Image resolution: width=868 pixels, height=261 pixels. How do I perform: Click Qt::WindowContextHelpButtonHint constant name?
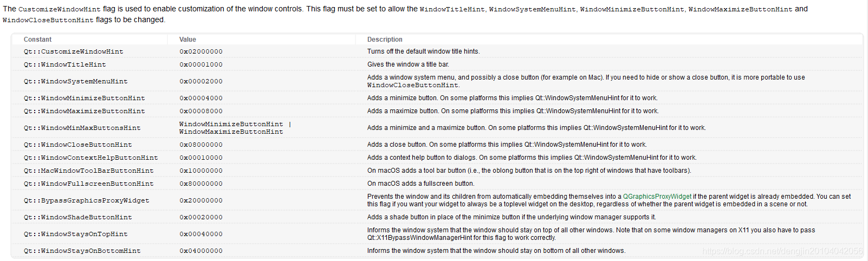91,158
